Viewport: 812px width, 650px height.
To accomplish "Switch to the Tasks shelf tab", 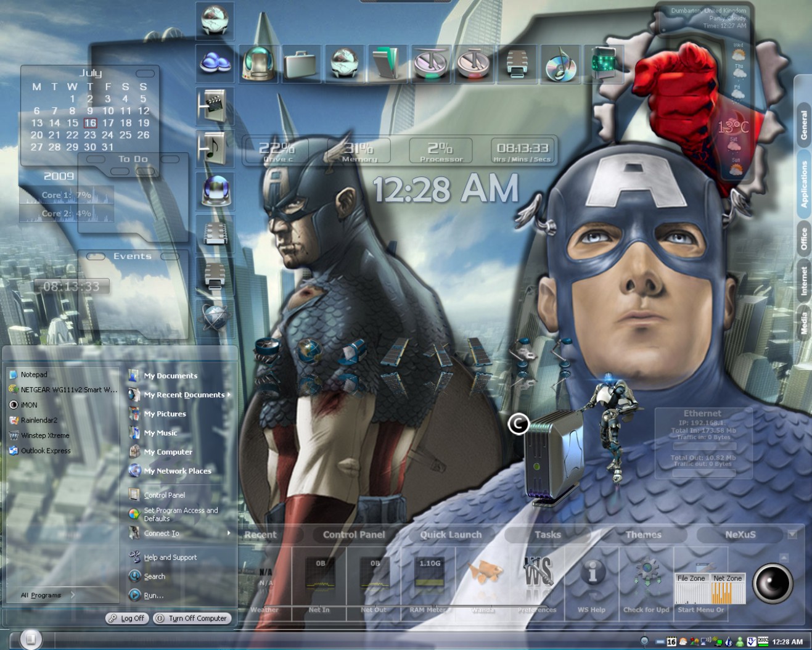I will (x=548, y=535).
